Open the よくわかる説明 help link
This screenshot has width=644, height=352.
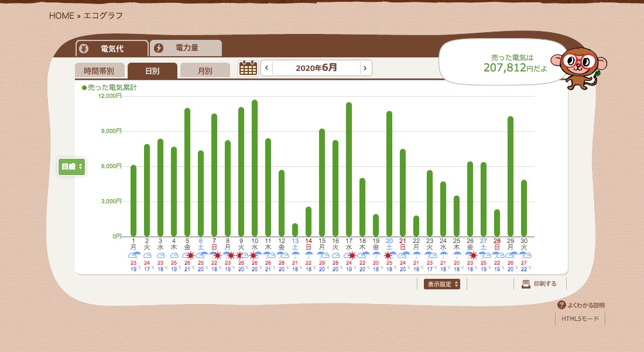coord(581,305)
